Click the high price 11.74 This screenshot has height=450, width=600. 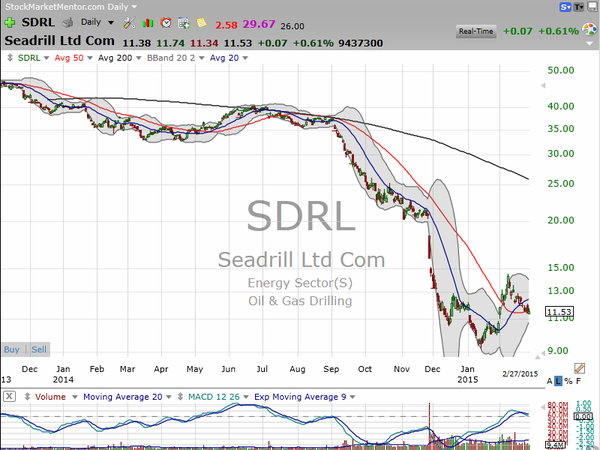(170, 43)
